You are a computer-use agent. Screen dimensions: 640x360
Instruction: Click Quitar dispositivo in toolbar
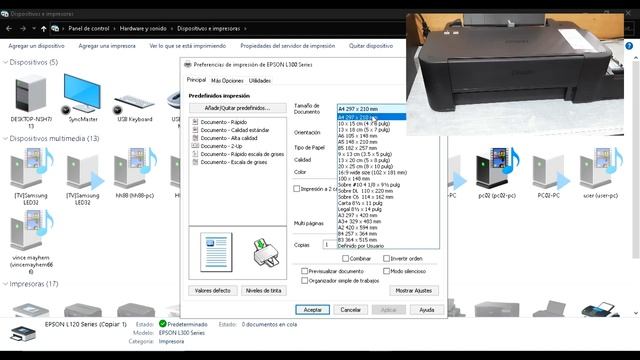371,46
